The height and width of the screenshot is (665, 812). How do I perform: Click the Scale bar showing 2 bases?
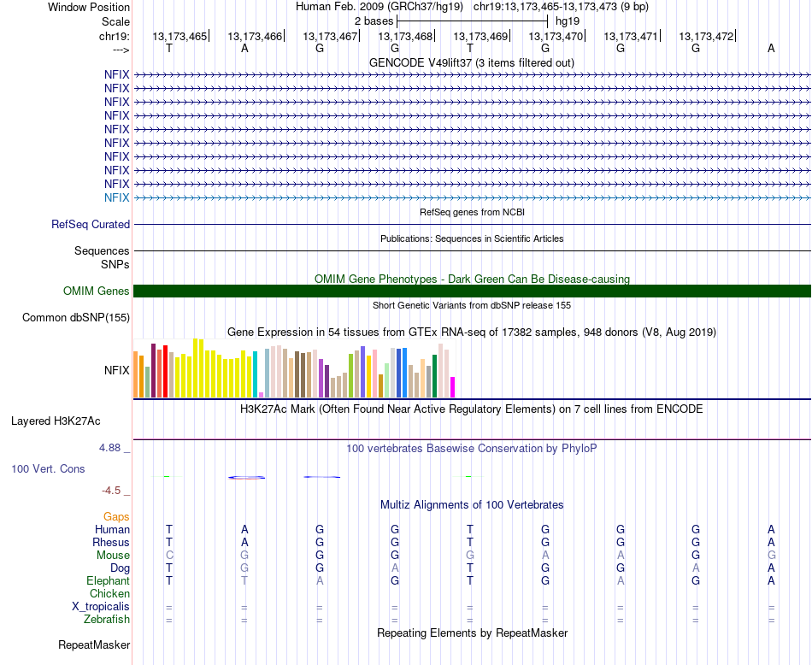point(472,21)
